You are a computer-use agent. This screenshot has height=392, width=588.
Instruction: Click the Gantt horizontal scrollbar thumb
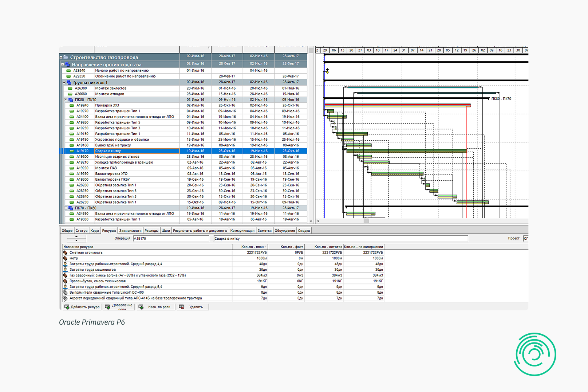[x=366, y=221]
